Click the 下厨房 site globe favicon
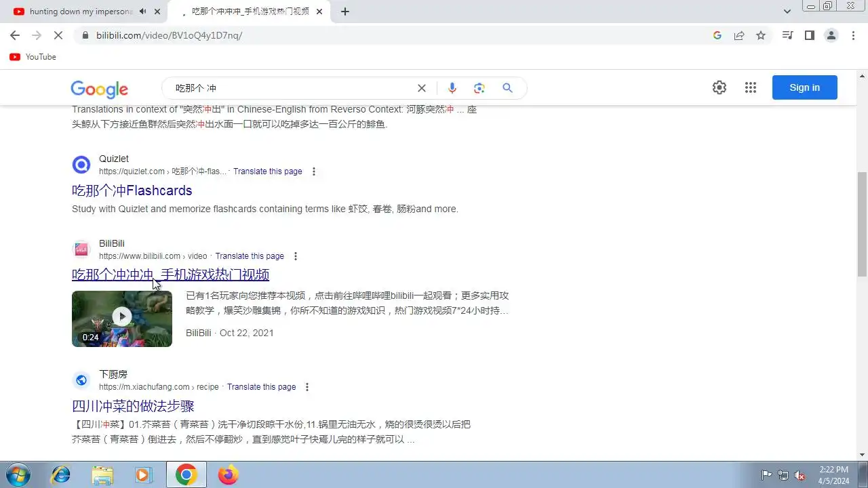Screen dimensions: 868x488 (x=81, y=380)
